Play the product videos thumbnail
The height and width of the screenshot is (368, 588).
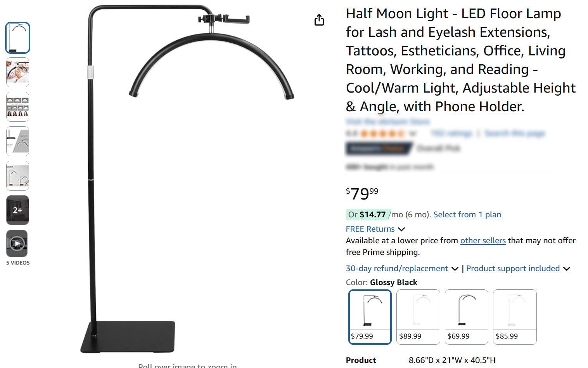pyautogui.click(x=17, y=244)
